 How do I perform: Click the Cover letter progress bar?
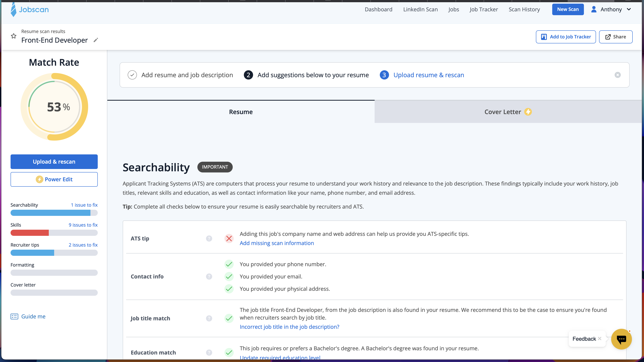point(54,293)
